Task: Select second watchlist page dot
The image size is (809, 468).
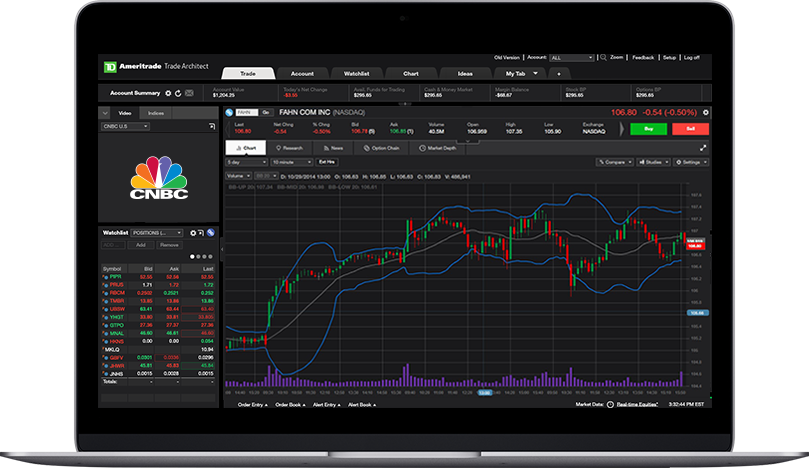Action: point(198,256)
